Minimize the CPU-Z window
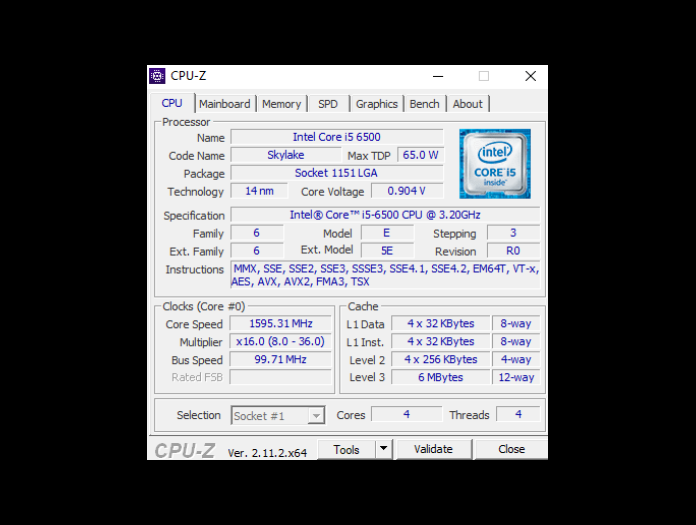 [438, 76]
